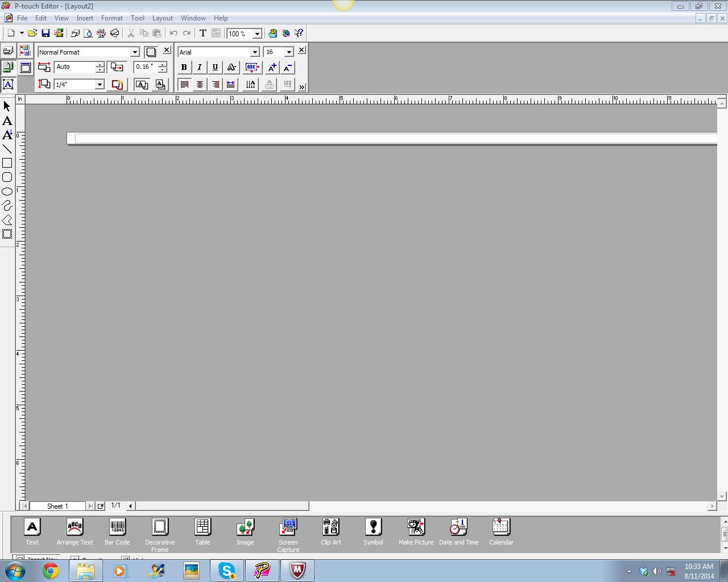Open the Tool menu
The height and width of the screenshot is (582, 728).
click(138, 18)
